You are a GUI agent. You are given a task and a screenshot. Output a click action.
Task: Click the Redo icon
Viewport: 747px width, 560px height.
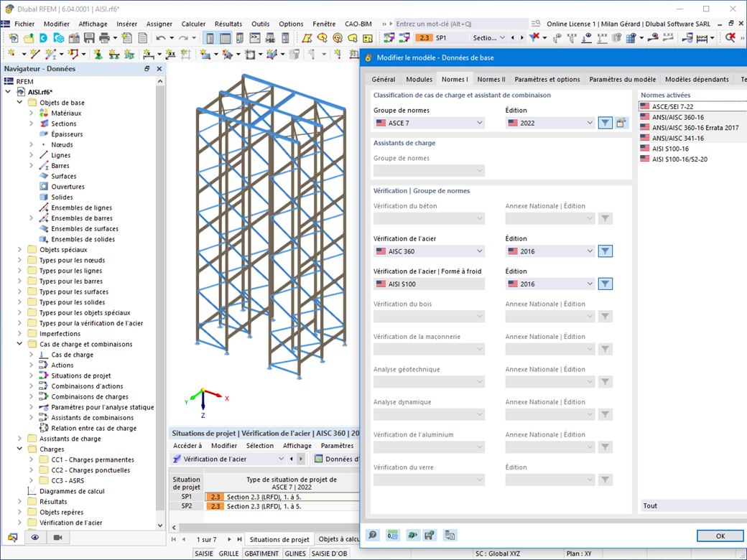click(183, 38)
